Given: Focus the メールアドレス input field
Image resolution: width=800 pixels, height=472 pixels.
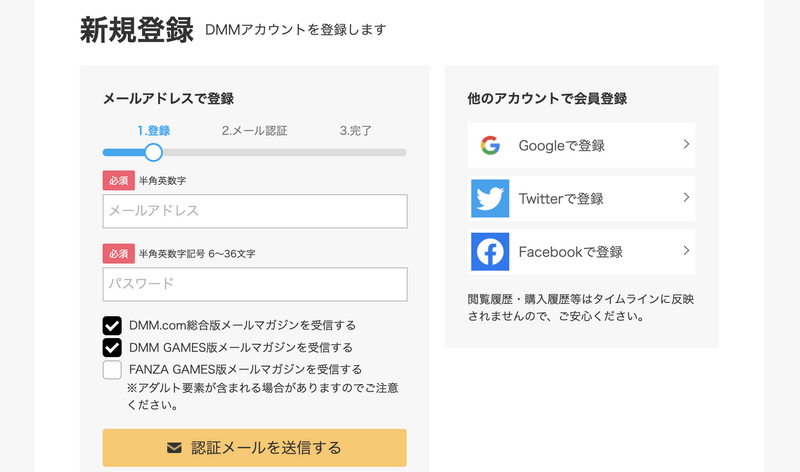Looking at the screenshot, I should pyautogui.click(x=254, y=211).
